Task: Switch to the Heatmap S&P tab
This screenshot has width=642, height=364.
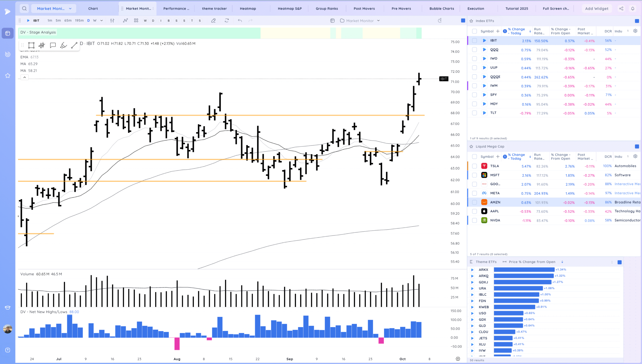Action: pos(290,9)
